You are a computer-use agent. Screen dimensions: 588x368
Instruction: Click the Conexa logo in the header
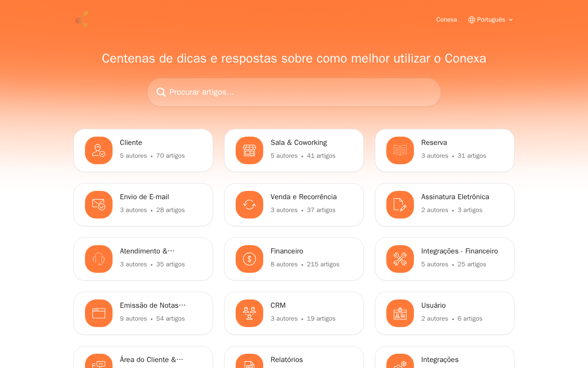[81, 19]
